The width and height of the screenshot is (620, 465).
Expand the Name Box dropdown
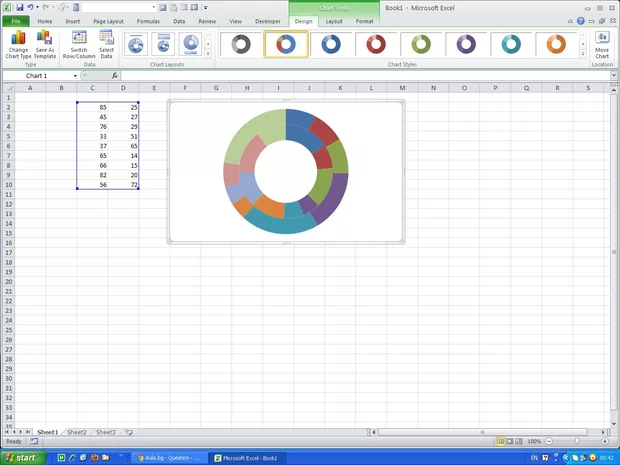(x=75, y=76)
